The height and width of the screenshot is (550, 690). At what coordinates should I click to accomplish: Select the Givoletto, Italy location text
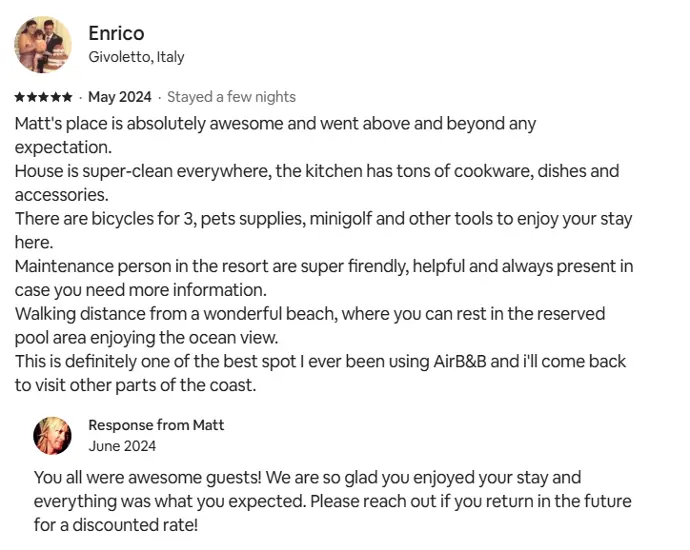coord(136,57)
